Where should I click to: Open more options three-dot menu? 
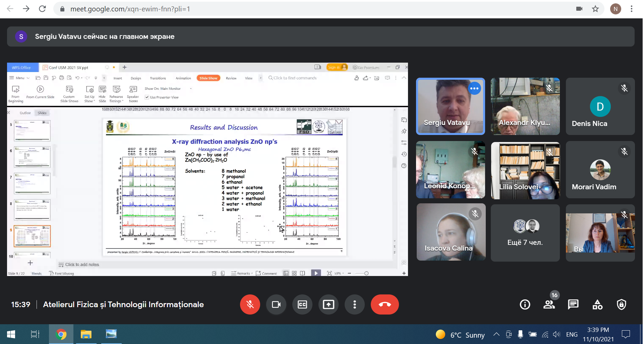tap(354, 304)
